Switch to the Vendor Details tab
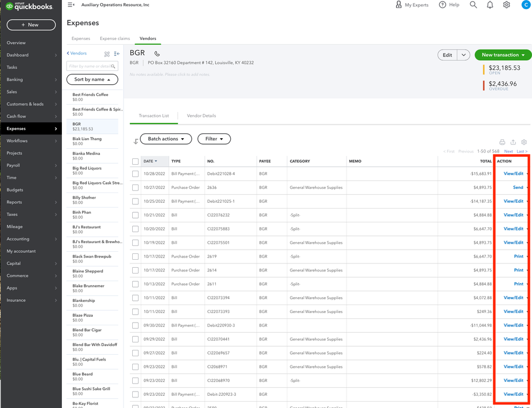 point(201,116)
